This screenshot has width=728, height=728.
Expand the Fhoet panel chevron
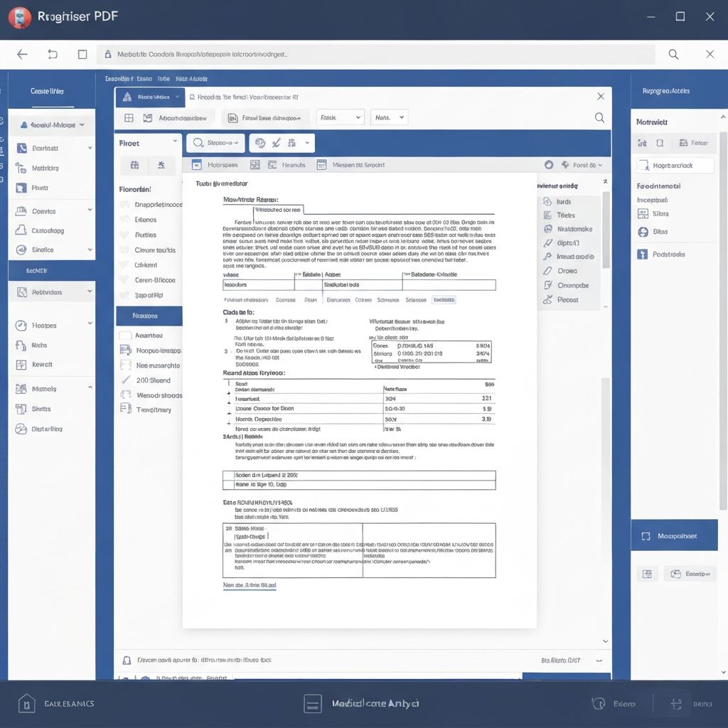(175, 143)
